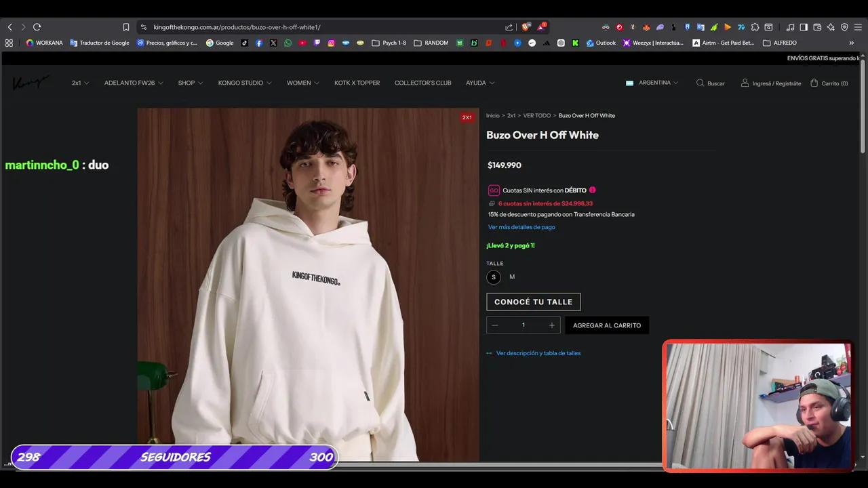Open the X (Twitter) bookmark
Image resolution: width=868 pixels, height=488 pixels.
[273, 43]
